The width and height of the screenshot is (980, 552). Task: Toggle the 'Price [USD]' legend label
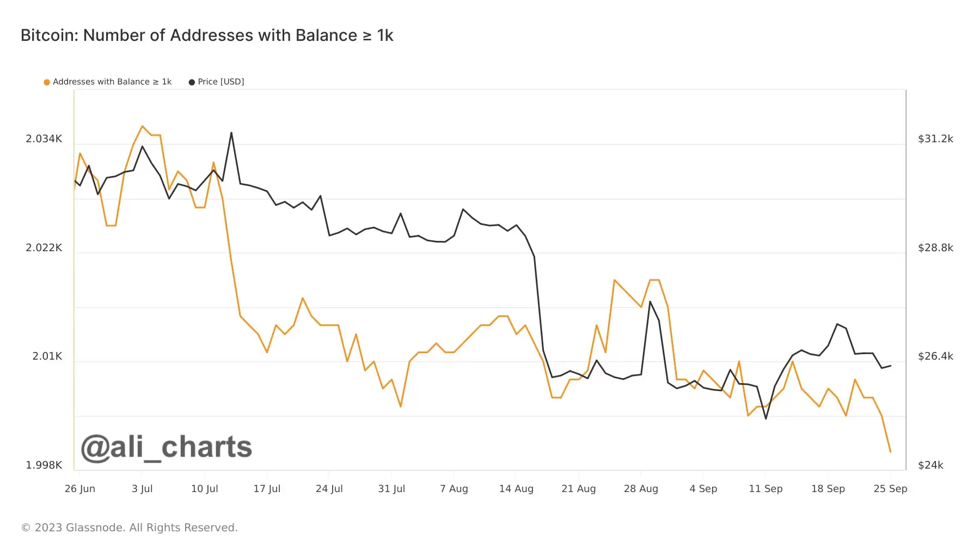[220, 82]
